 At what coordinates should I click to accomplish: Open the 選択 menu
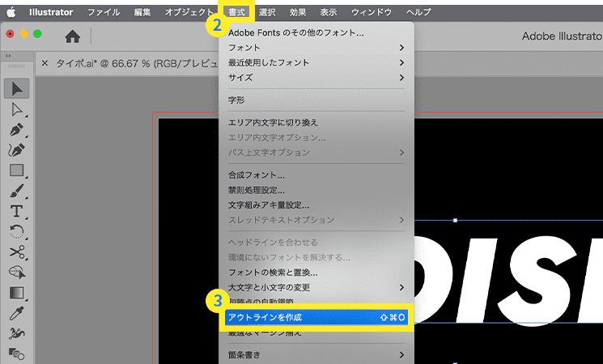point(267,12)
